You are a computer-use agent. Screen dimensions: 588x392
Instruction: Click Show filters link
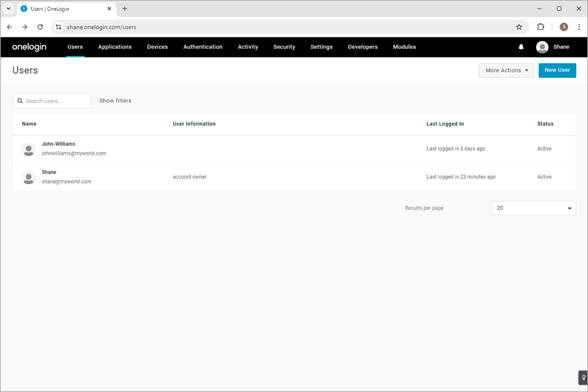pos(116,101)
